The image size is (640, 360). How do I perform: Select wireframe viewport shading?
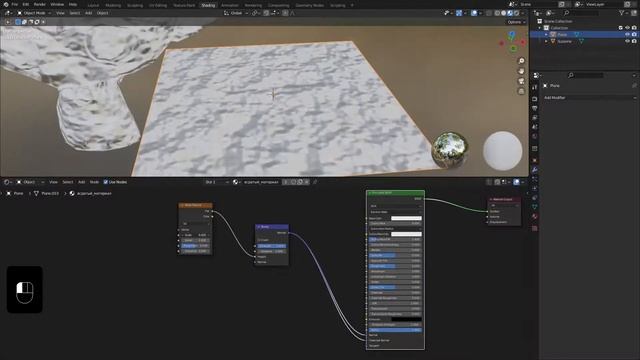point(497,13)
